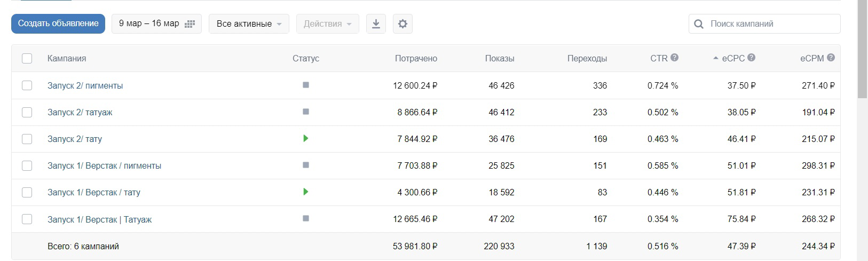Click the spent value 8 866.64 ₽
The image size is (868, 261).
point(417,112)
